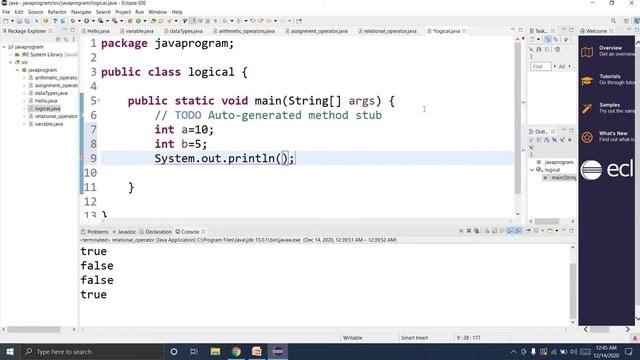This screenshot has width=640, height=360.
Task: Click the Coverage toolbar icon
Action: pyautogui.click(x=100, y=21)
